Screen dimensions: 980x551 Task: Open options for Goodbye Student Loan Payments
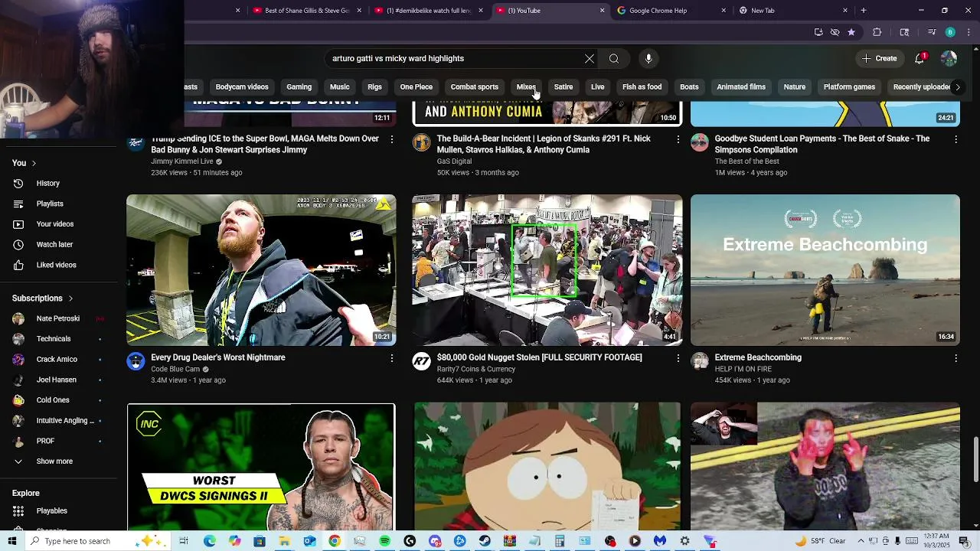click(x=955, y=139)
